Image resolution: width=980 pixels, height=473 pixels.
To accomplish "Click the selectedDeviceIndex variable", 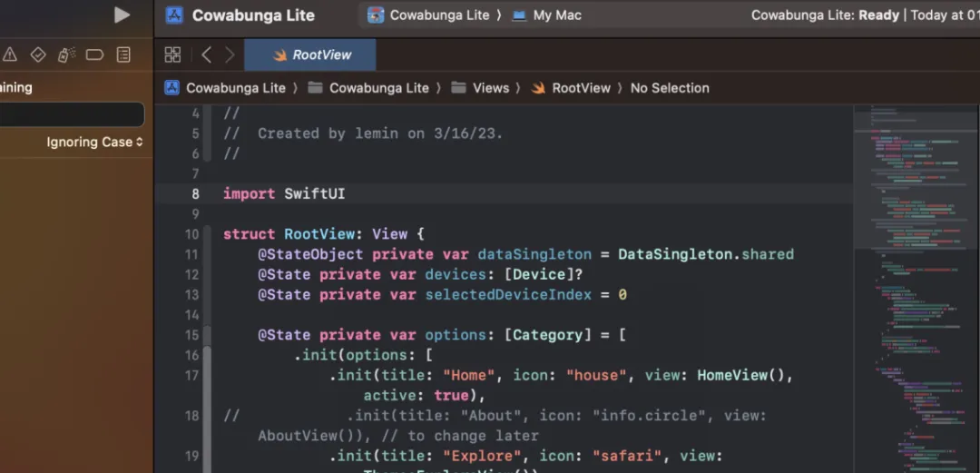I will tap(508, 295).
